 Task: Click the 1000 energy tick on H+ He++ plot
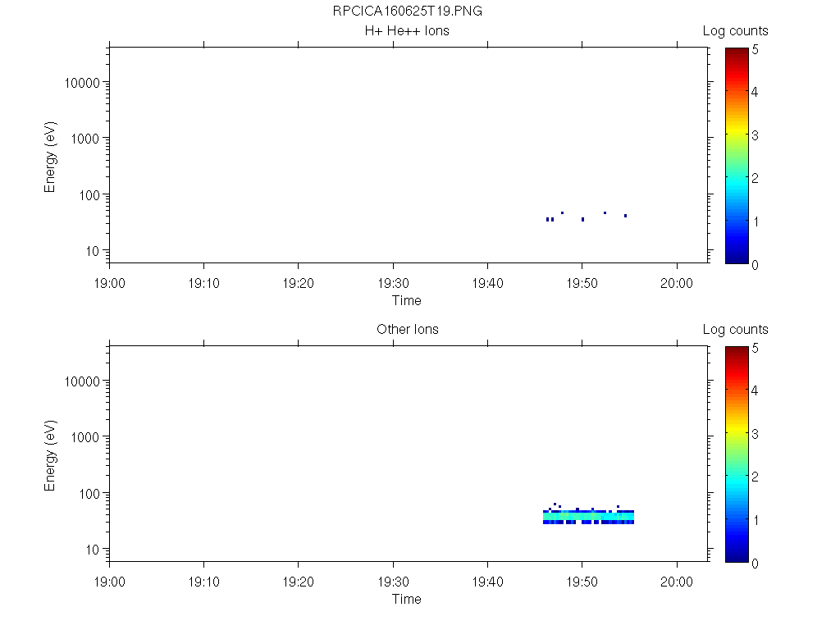(x=85, y=139)
